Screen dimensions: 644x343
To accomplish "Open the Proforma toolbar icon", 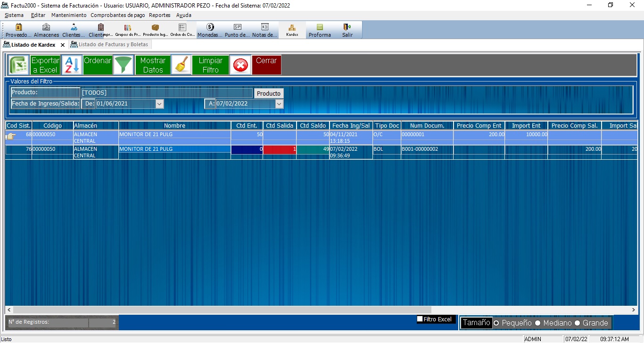I will (320, 30).
